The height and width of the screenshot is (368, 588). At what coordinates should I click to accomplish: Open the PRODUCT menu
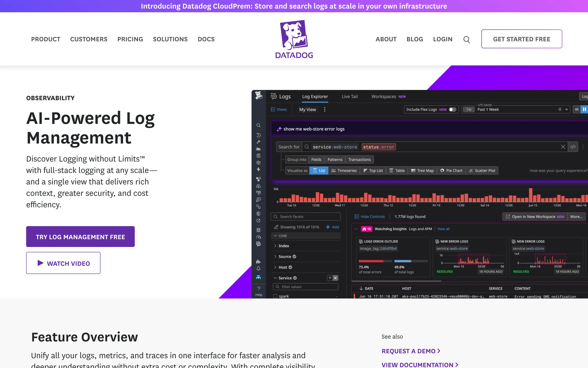46,39
